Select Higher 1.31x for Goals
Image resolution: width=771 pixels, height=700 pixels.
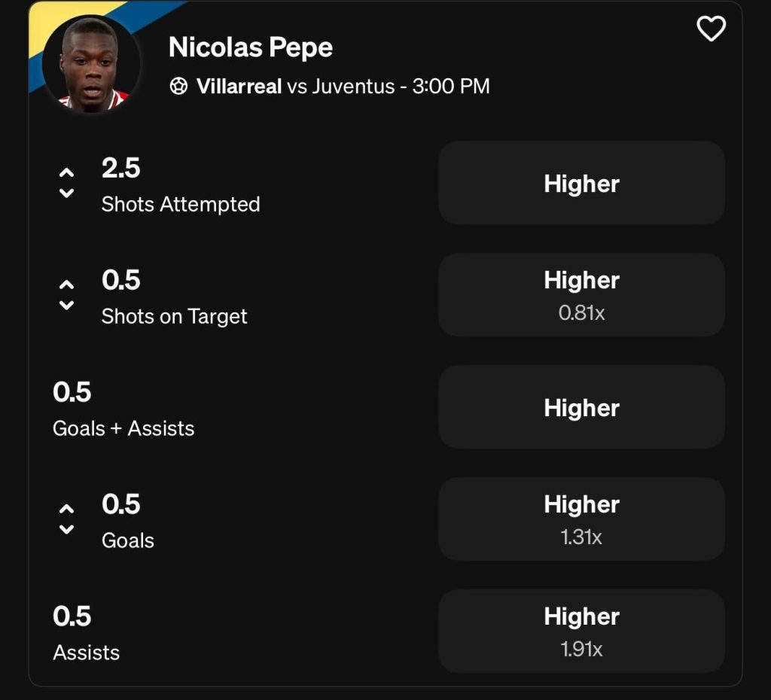[x=581, y=519]
